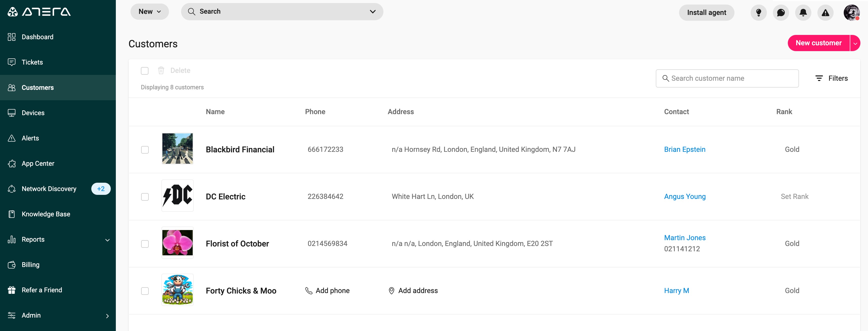The width and height of the screenshot is (868, 331).
Task: Open the New dropdown button
Action: pyautogui.click(x=150, y=11)
